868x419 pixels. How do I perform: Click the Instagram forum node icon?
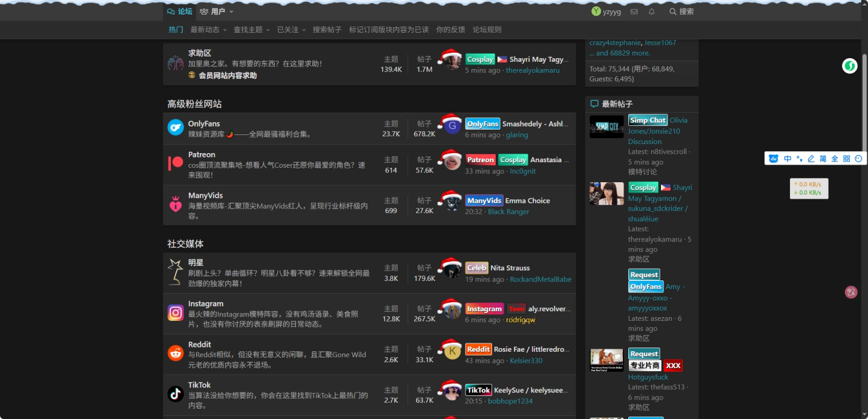tap(176, 312)
